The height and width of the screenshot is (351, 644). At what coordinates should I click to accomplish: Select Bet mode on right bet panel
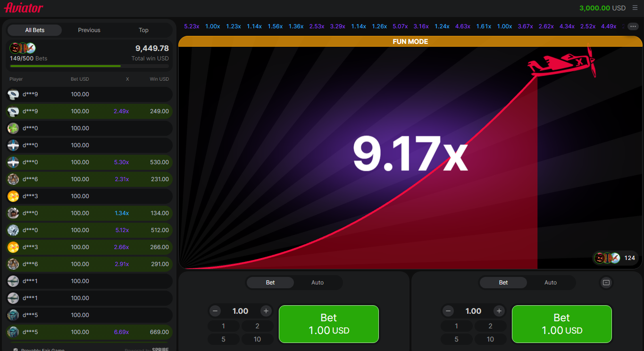pyautogui.click(x=503, y=283)
